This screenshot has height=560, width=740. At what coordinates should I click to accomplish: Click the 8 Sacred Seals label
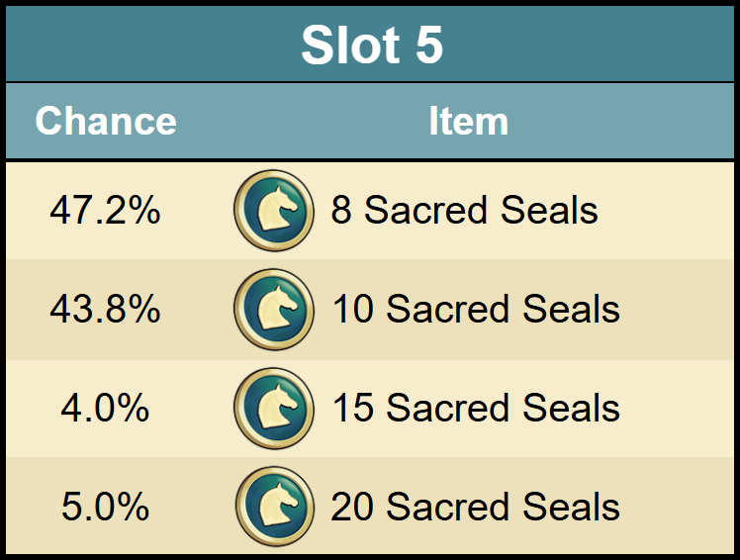point(464,210)
